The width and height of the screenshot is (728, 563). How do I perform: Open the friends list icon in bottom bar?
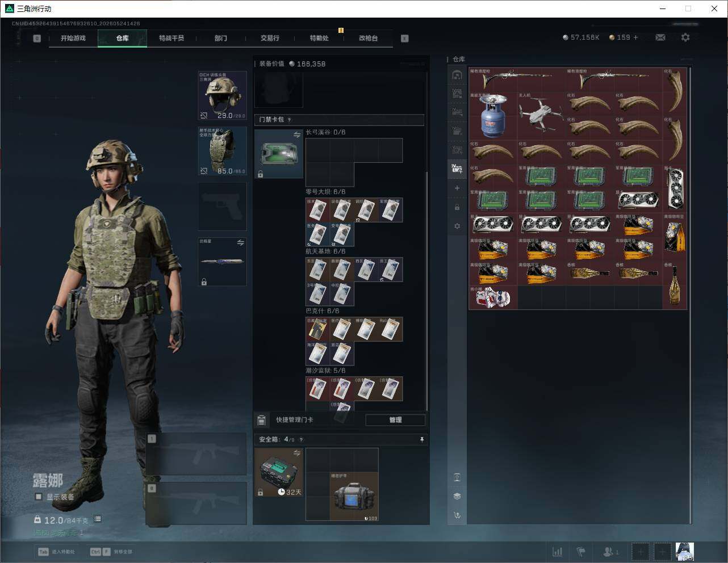click(x=610, y=552)
